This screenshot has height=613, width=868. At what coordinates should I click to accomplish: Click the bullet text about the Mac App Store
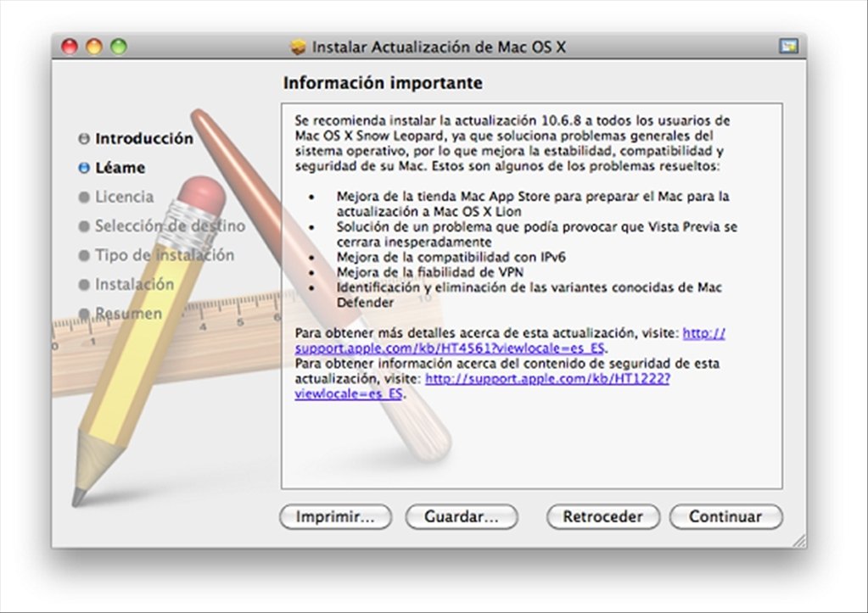[x=533, y=203]
